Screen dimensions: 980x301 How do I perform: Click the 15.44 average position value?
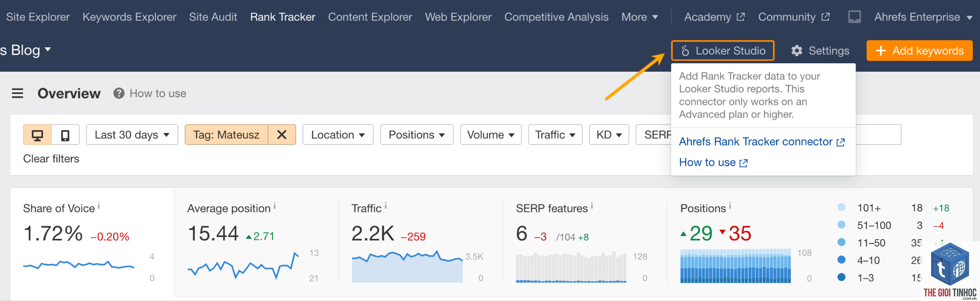point(213,234)
